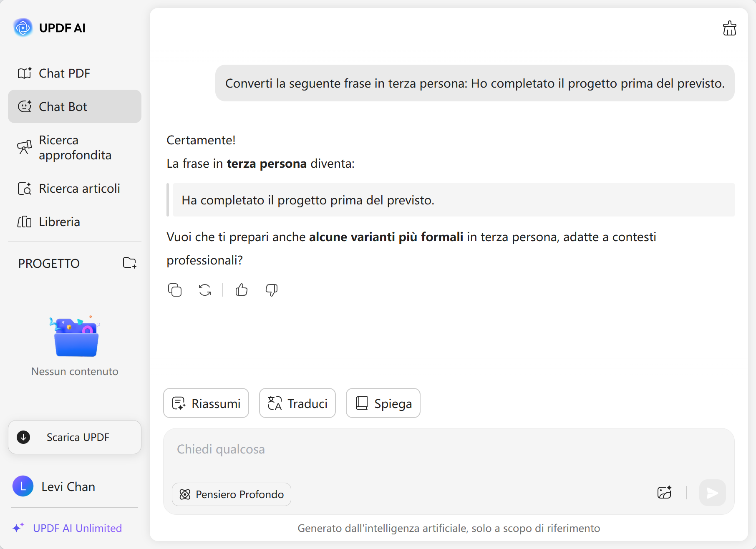Click the Scarica UPDF button
The width and height of the screenshot is (756, 549).
click(x=75, y=437)
